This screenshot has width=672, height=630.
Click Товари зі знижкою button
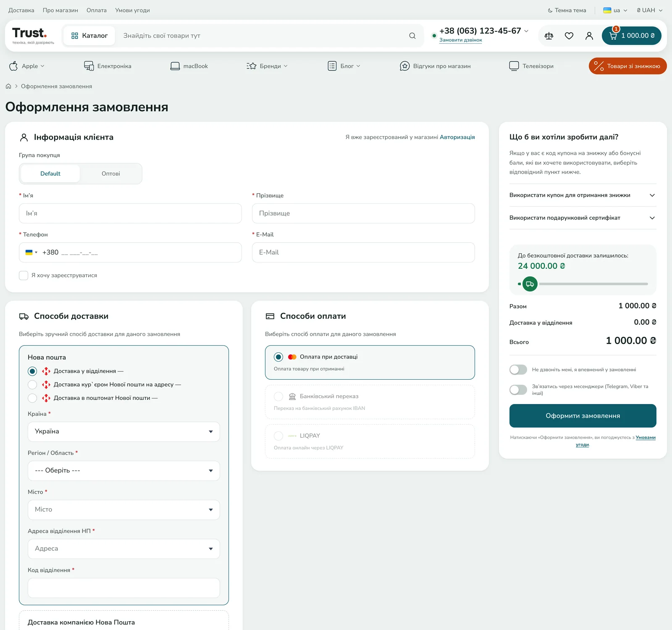tap(628, 66)
